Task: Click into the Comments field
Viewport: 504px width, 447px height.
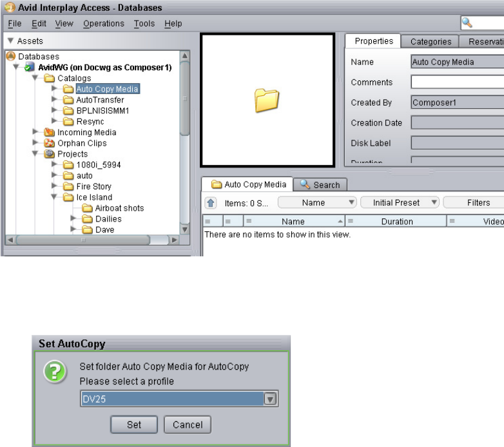Action: [x=458, y=82]
